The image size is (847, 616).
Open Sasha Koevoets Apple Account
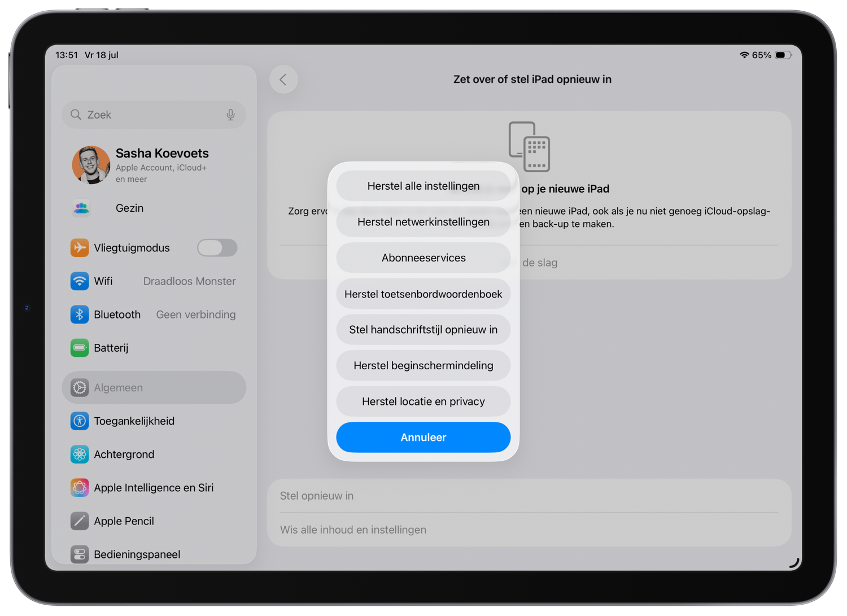click(x=154, y=165)
